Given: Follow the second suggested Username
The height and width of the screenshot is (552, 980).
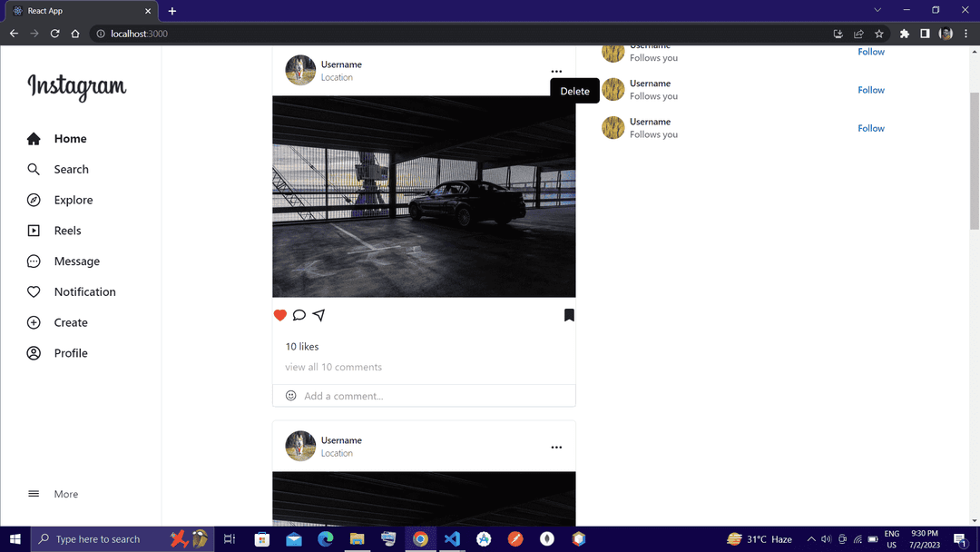Looking at the screenshot, I should pyautogui.click(x=870, y=90).
